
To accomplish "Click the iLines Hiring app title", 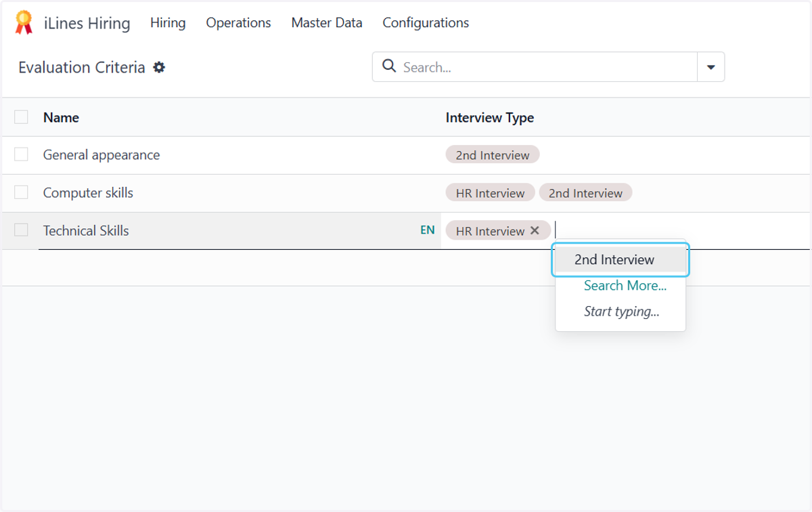I will pyautogui.click(x=87, y=23).
